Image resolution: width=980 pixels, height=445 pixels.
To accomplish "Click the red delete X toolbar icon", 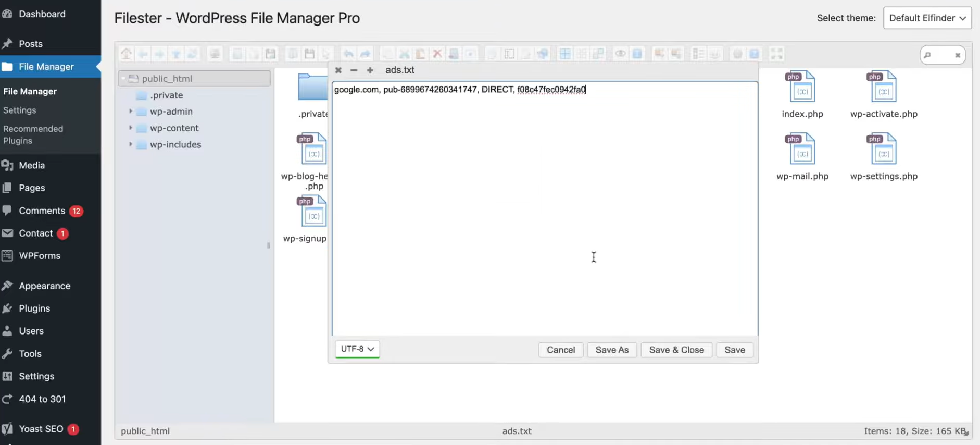I will [x=437, y=54].
